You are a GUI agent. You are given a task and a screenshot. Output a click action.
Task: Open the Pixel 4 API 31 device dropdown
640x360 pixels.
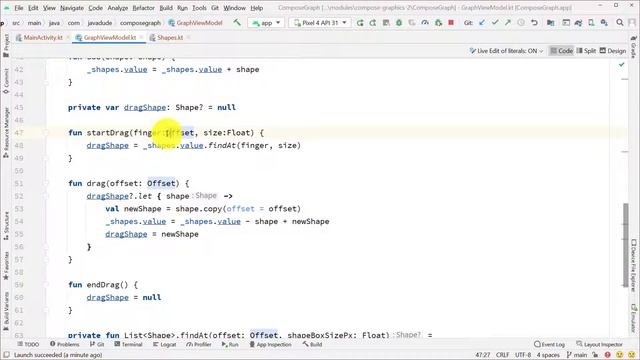[x=320, y=23]
